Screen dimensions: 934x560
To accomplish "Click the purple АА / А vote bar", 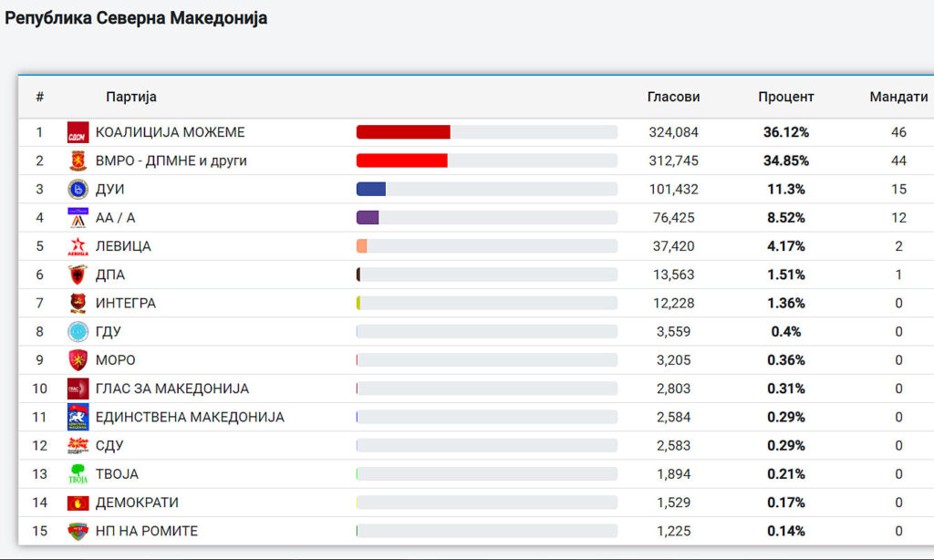I will point(368,218).
